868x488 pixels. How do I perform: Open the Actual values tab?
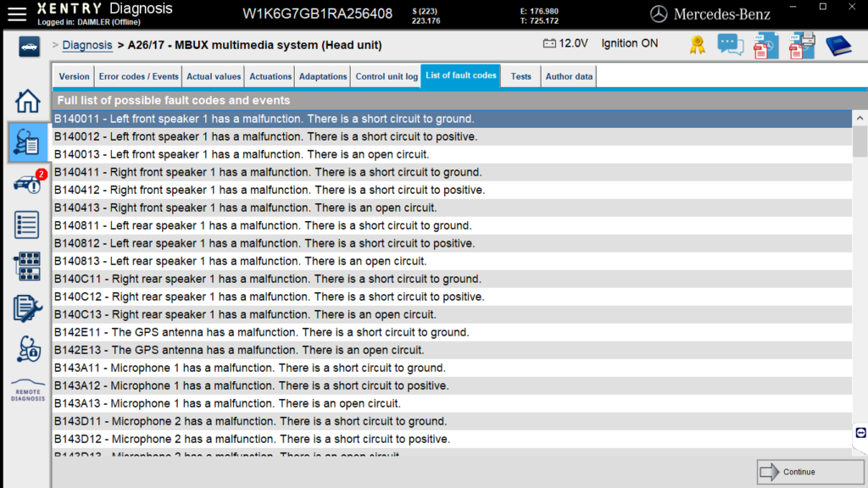tap(211, 76)
